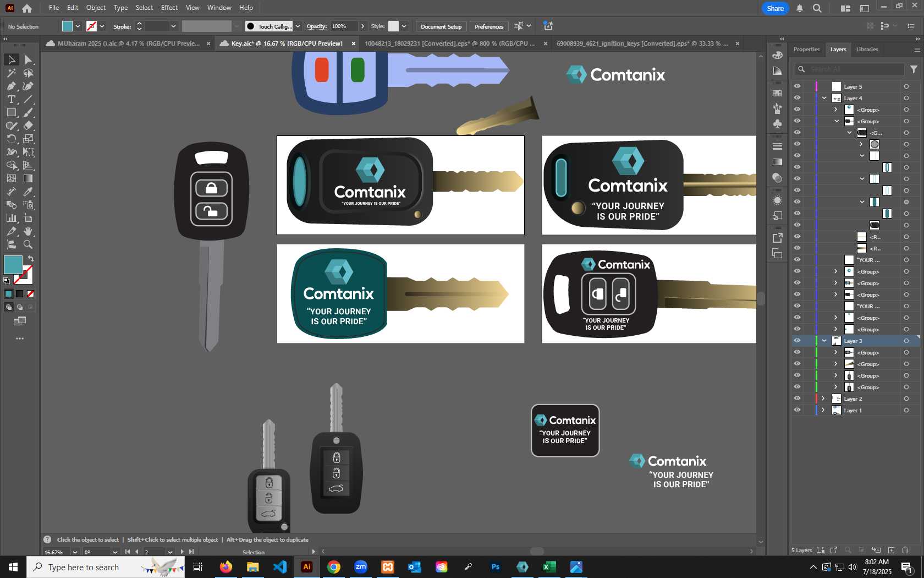Click the Home icon in top bar
This screenshot has width=924, height=578.
[27, 8]
